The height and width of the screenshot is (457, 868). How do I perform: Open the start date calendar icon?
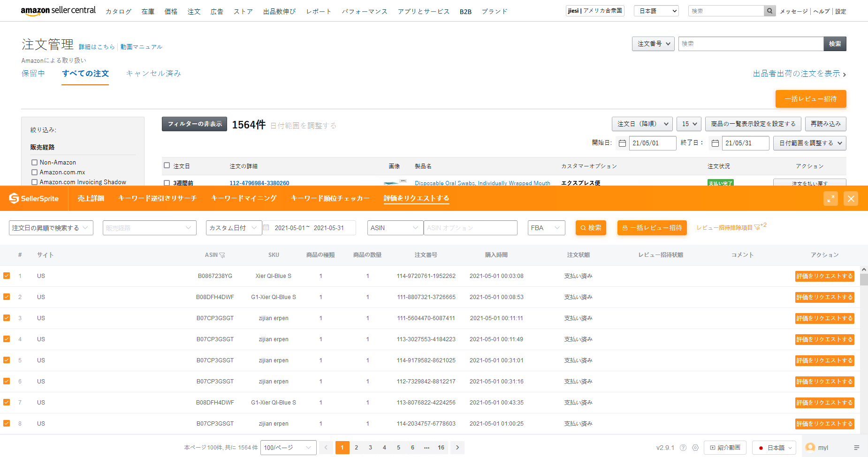tap(622, 143)
